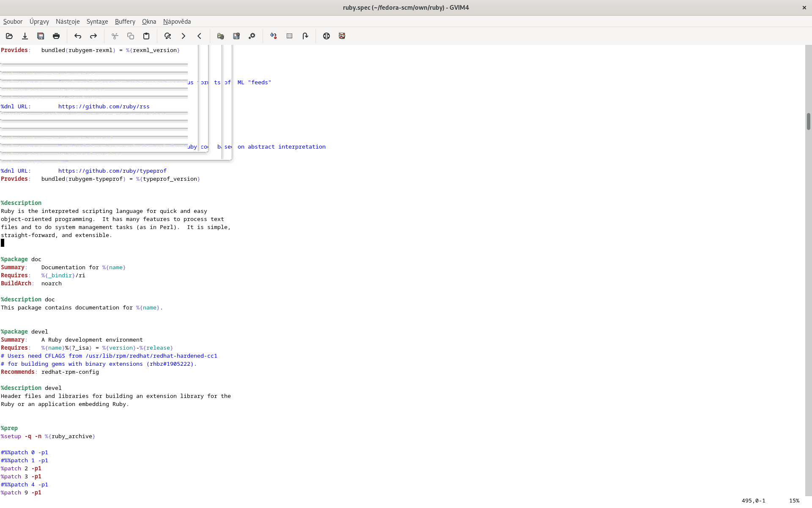Click the '%patch 3' line
Viewport: 812px width, 508px height.
pos(21,477)
